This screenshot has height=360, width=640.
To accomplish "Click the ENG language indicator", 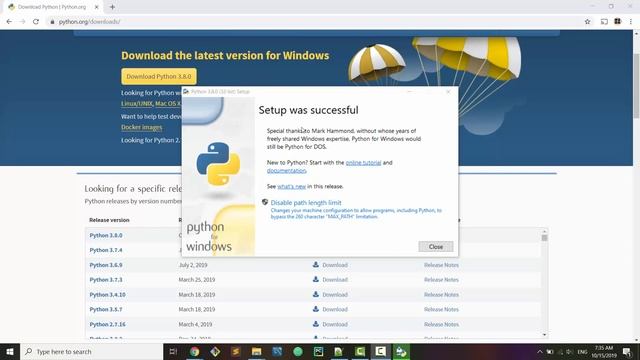I will coord(582,351).
